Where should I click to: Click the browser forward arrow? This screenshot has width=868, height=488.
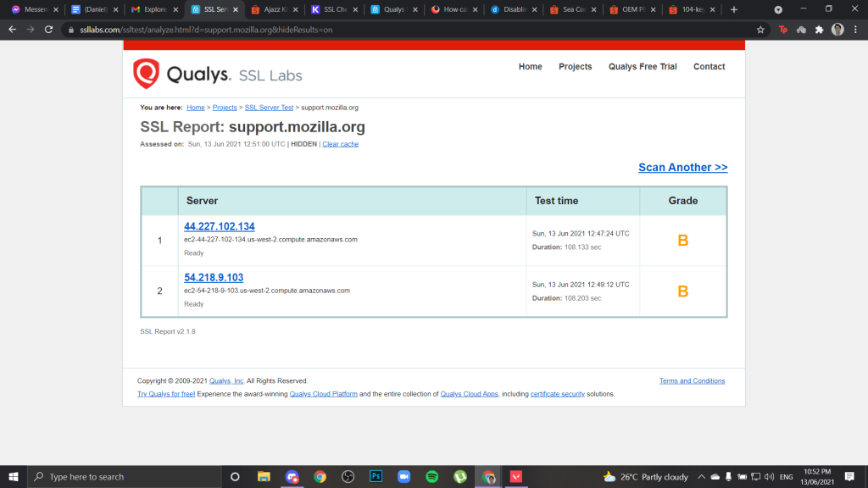(x=31, y=30)
